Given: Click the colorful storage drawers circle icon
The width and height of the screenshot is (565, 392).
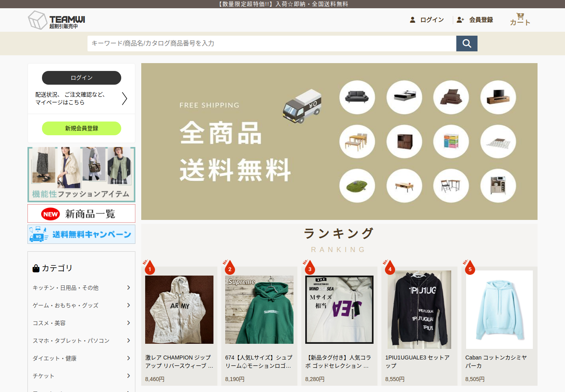Looking at the screenshot, I should point(451,142).
